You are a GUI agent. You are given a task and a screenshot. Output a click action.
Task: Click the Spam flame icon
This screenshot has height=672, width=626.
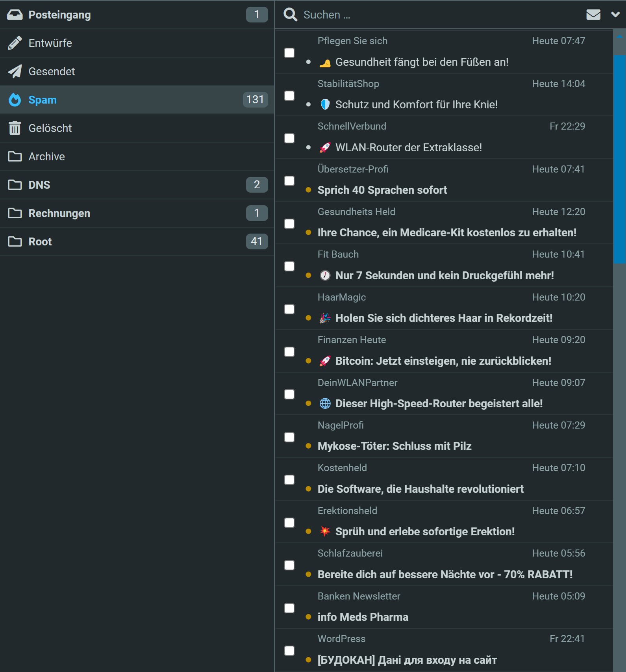[x=15, y=100]
